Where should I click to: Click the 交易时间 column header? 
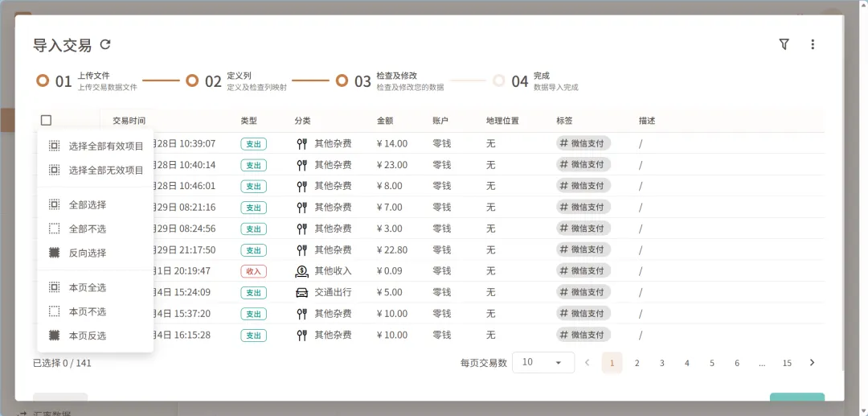click(x=129, y=120)
